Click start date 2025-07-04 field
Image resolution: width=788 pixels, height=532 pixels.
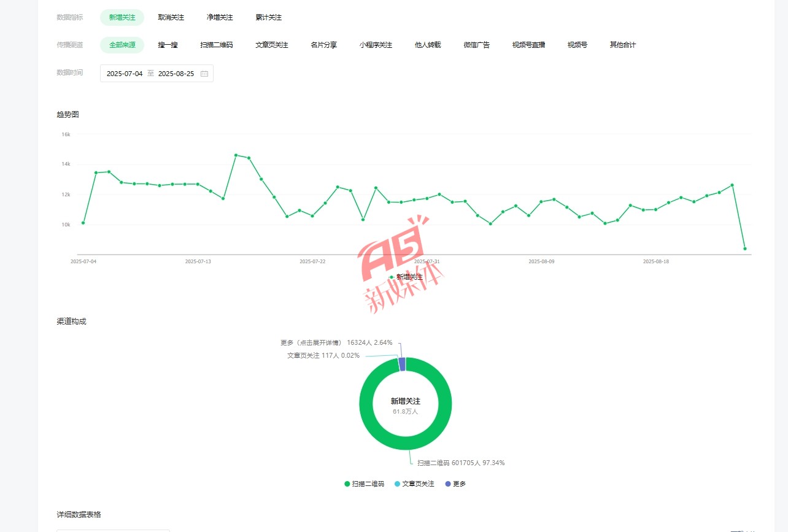tap(125, 74)
